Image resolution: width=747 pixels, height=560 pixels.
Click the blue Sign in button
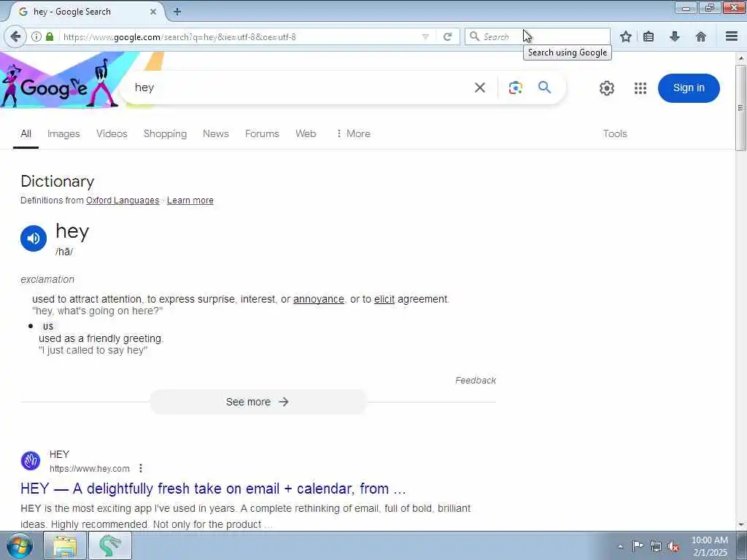pos(689,88)
